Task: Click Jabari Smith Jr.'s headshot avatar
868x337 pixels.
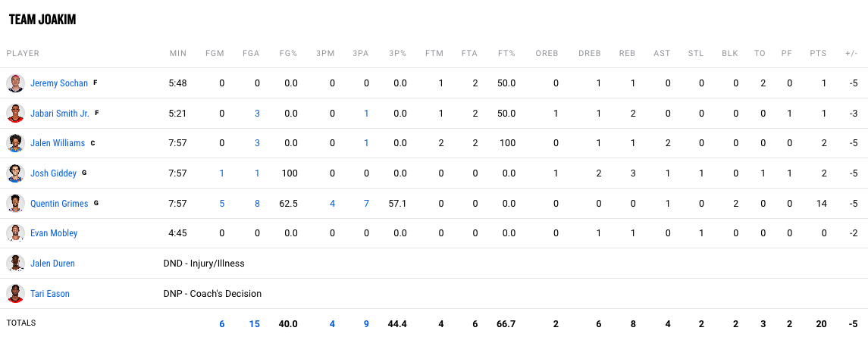Action: point(15,114)
